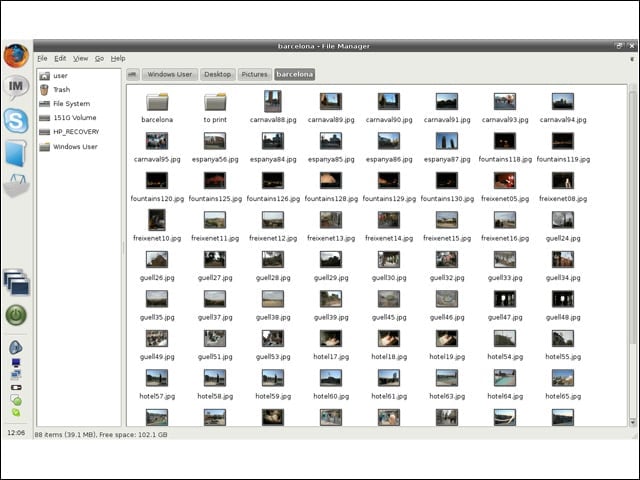Select hotel17.jpg thumbnail
Viewport: 640px width, 480px height.
click(x=331, y=339)
